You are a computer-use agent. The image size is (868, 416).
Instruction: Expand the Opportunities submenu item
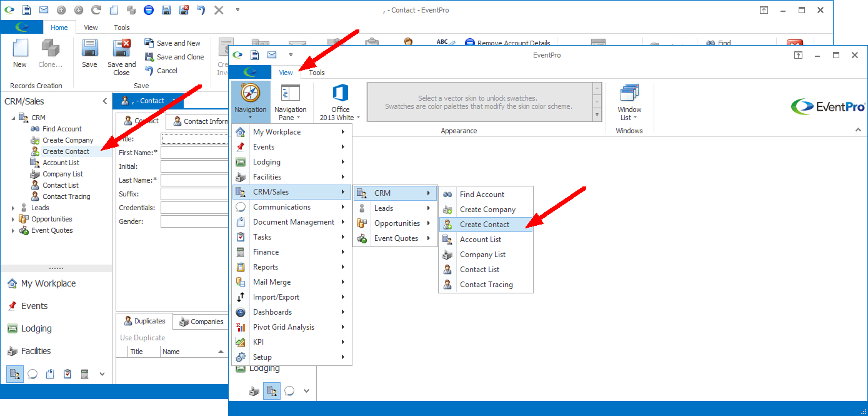pyautogui.click(x=394, y=223)
